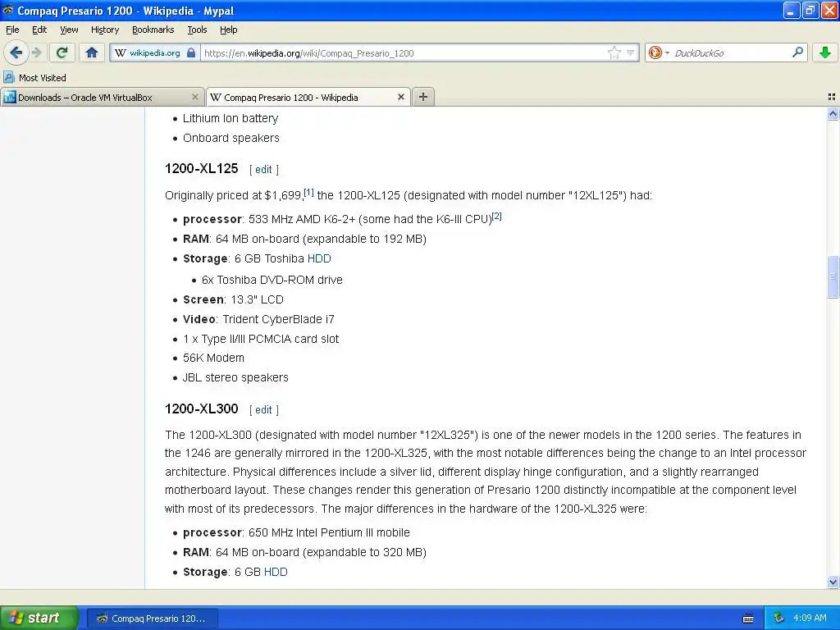Click the 1200-XL125 heading
The width and height of the screenshot is (840, 630).
(x=202, y=169)
